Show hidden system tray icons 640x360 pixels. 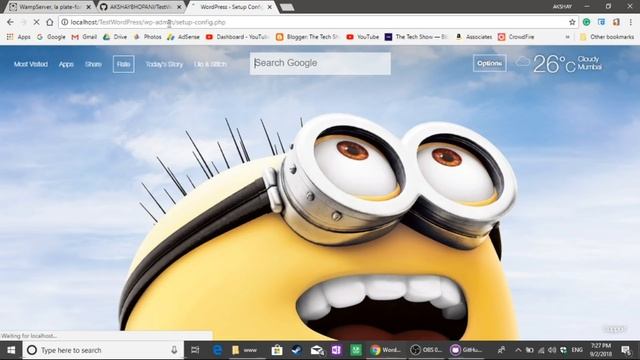coord(518,350)
